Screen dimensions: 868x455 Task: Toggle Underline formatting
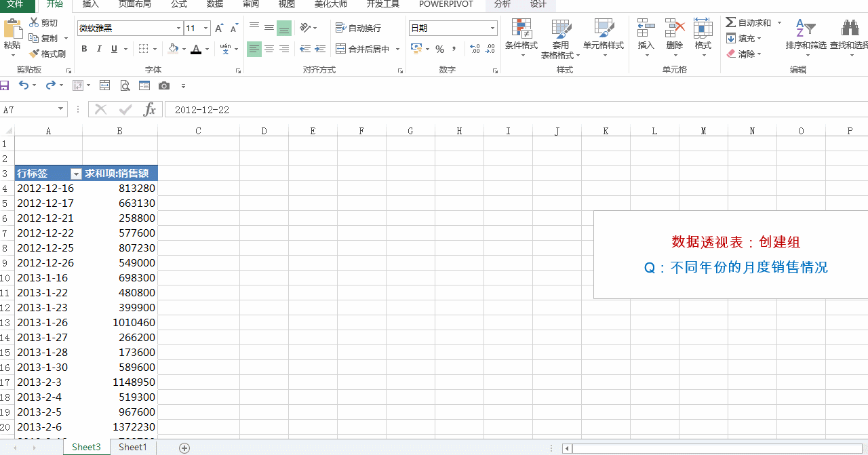click(114, 49)
